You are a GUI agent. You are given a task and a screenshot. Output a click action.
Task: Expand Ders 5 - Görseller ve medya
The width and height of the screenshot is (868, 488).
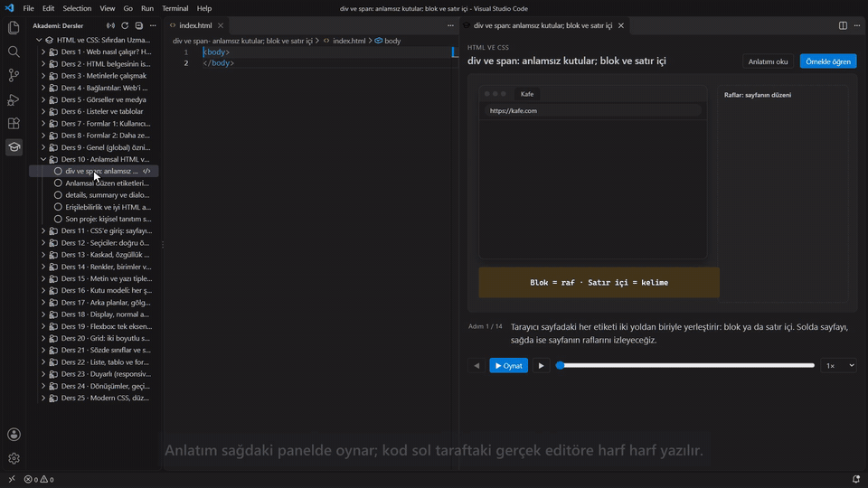[x=43, y=99]
